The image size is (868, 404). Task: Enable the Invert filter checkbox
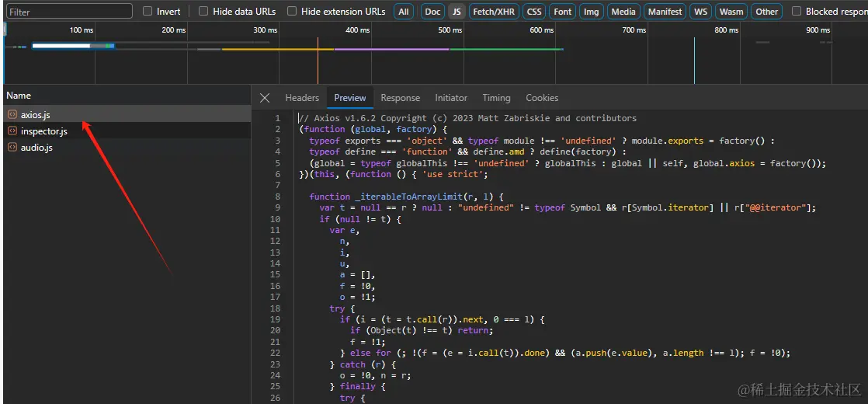(x=148, y=12)
